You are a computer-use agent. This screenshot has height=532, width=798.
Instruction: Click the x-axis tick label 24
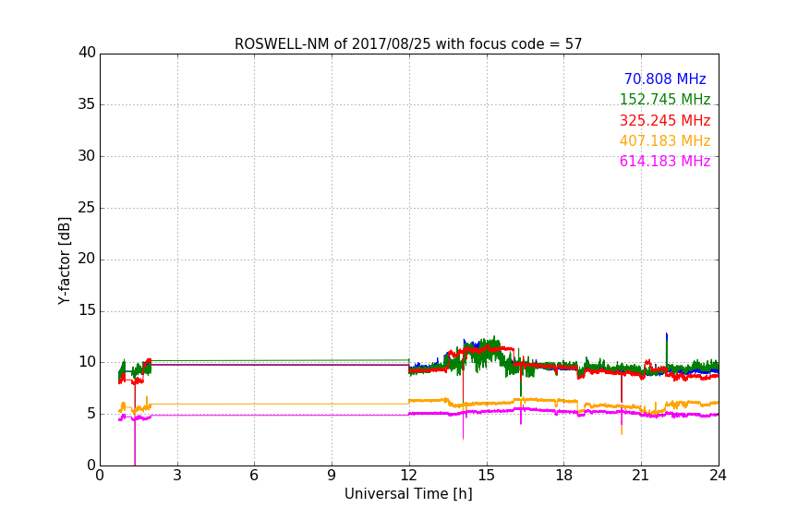pyautogui.click(x=718, y=476)
